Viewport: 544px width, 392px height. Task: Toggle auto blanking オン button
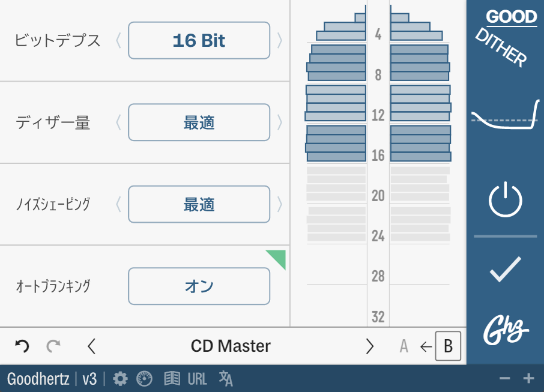pos(199,286)
